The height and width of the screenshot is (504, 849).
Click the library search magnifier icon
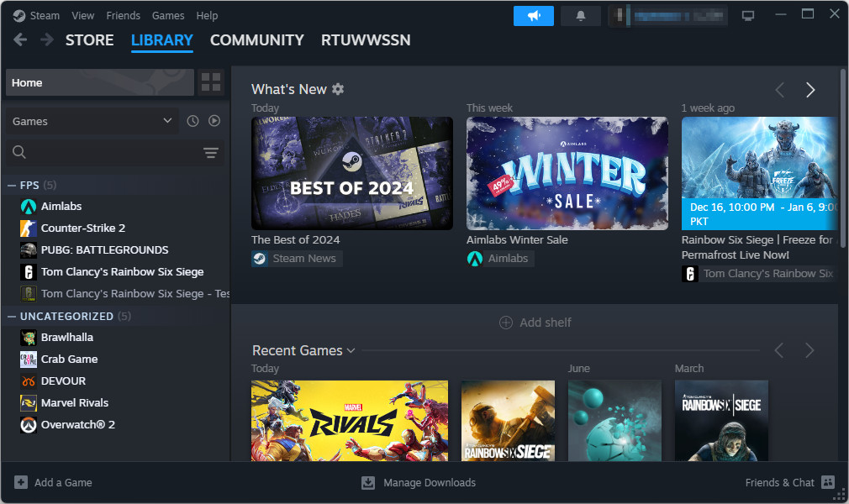19,152
